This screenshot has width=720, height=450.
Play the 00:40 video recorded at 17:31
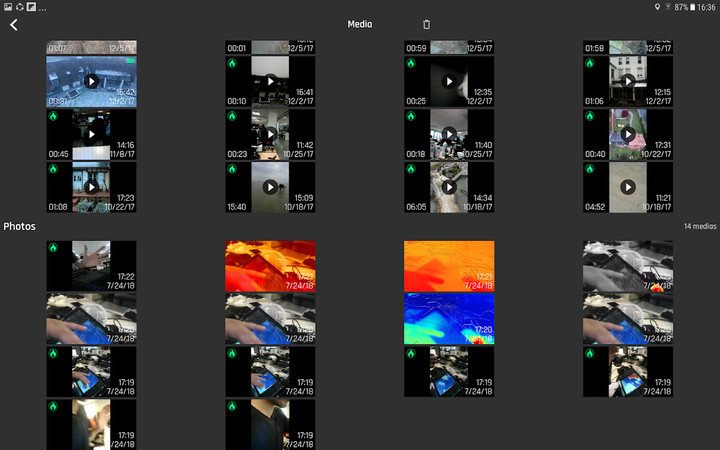pos(628,135)
